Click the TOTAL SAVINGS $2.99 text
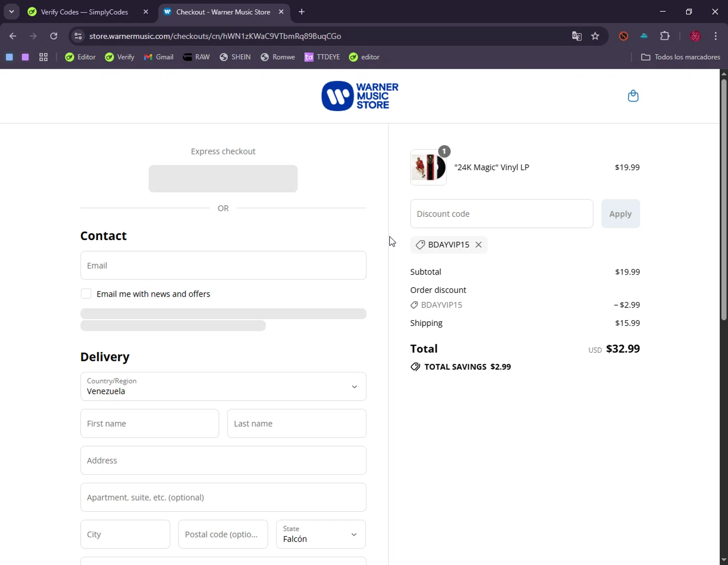 [467, 367]
